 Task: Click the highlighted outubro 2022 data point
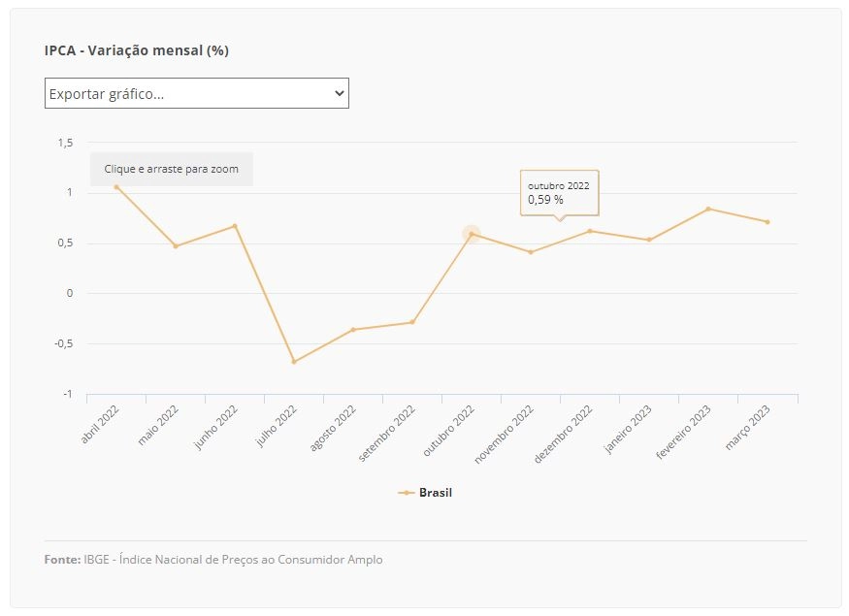(472, 234)
